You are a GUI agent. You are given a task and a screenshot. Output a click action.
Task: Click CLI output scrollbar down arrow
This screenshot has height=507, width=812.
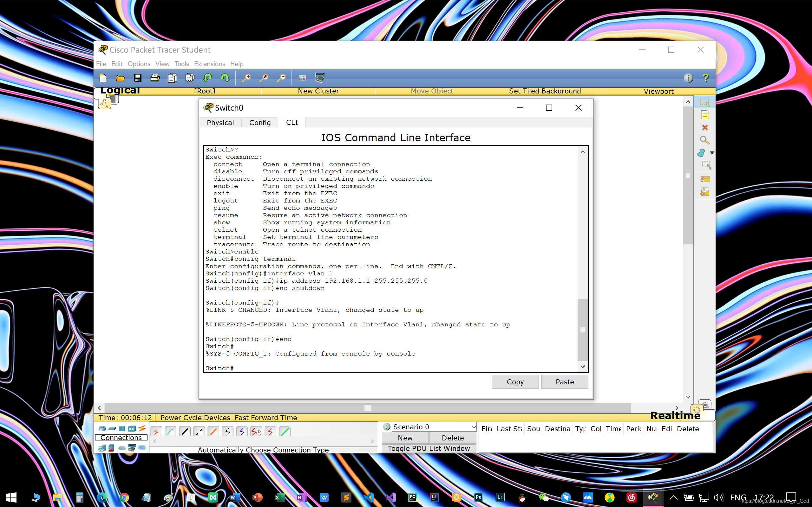pyautogui.click(x=583, y=367)
